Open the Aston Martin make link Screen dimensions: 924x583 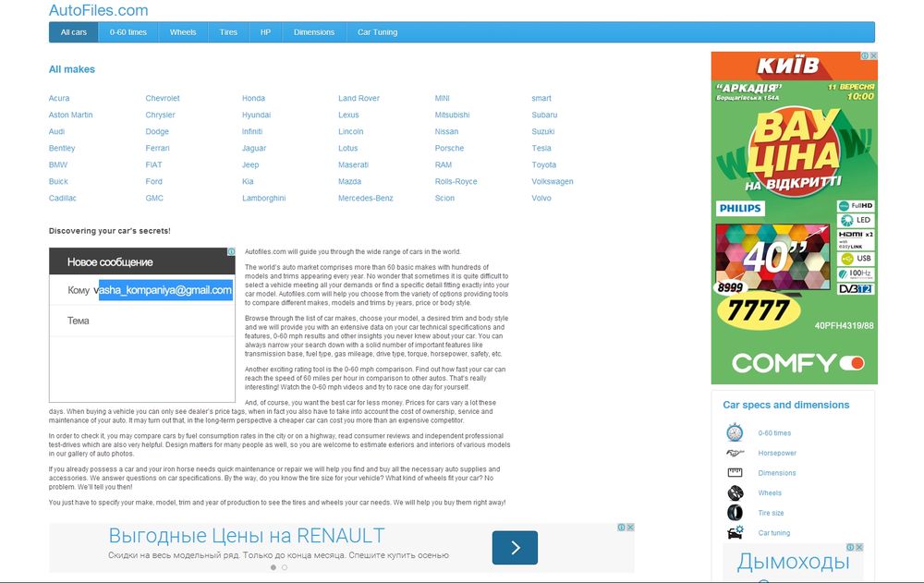tap(71, 115)
